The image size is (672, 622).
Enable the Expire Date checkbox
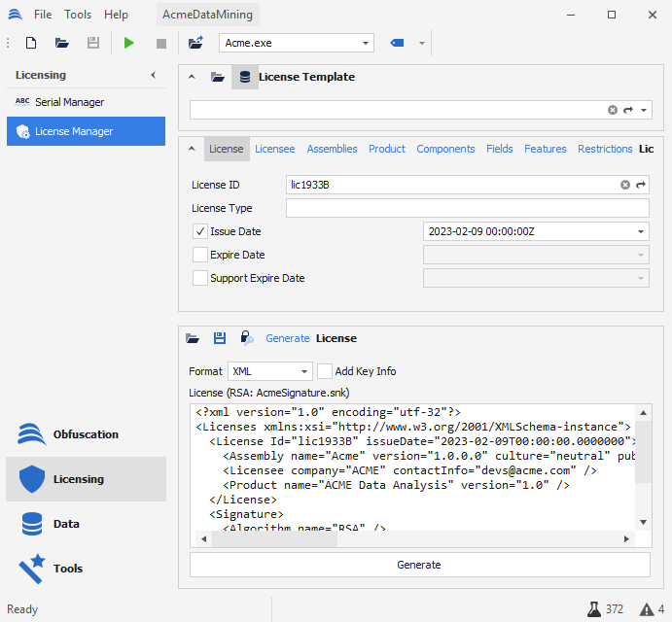click(x=200, y=255)
